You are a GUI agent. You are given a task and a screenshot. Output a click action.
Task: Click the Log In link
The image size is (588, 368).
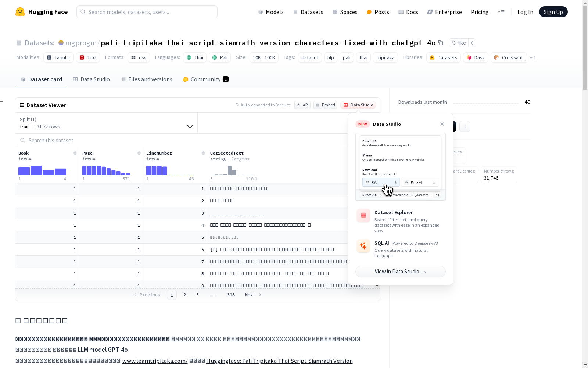[x=525, y=12]
